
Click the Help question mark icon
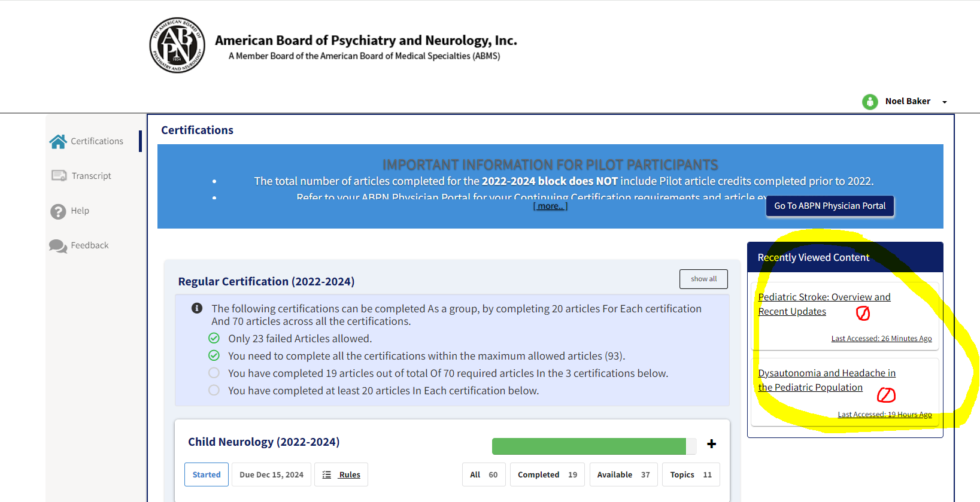(58, 211)
